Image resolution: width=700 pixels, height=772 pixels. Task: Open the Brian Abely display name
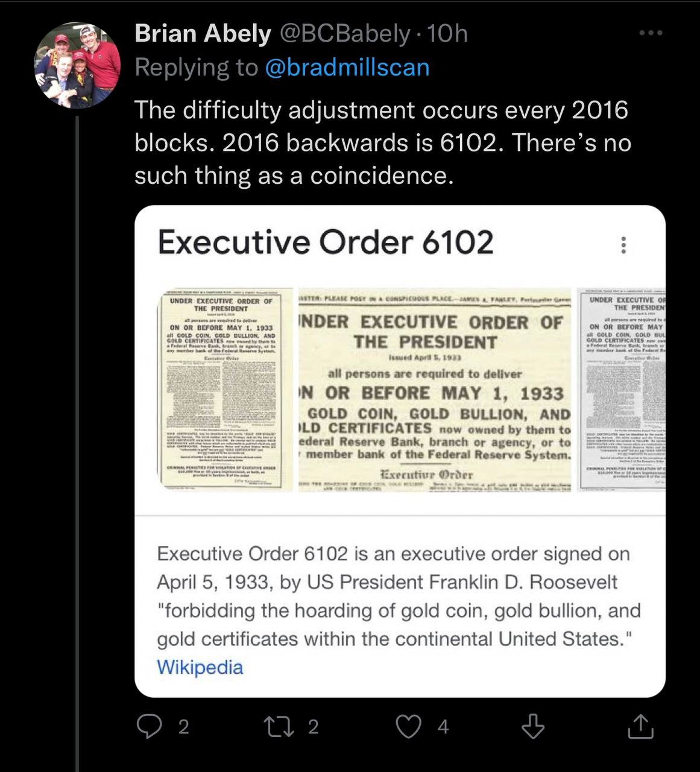point(203,33)
